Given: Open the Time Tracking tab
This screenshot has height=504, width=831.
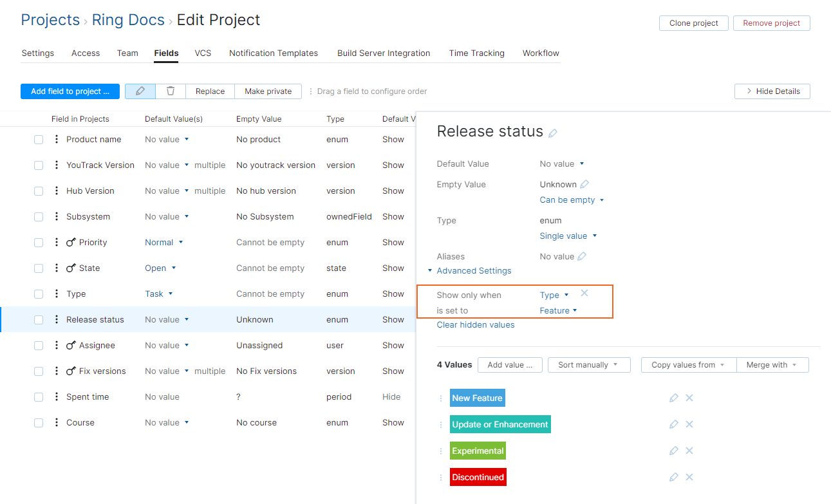Looking at the screenshot, I should [476, 53].
